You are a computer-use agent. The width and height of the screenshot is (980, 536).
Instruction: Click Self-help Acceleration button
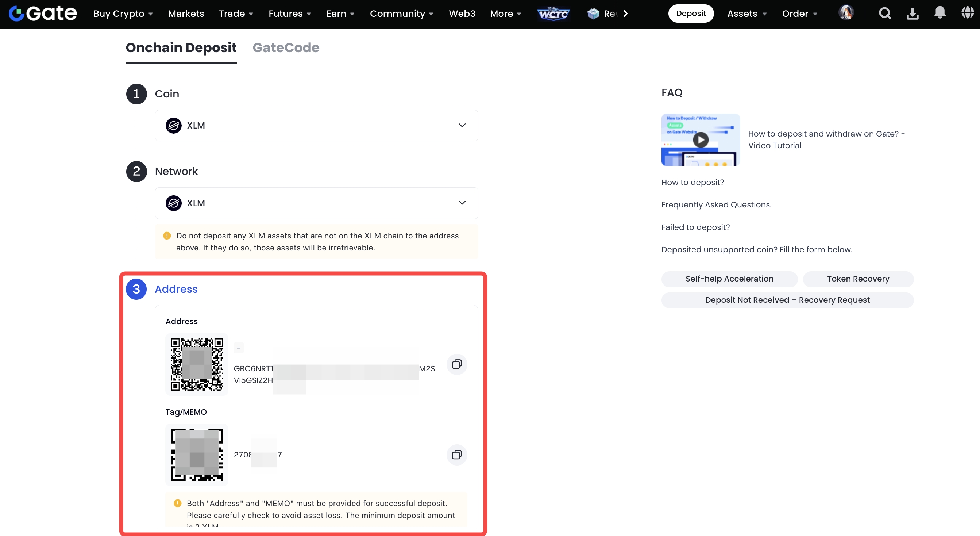[x=729, y=279]
